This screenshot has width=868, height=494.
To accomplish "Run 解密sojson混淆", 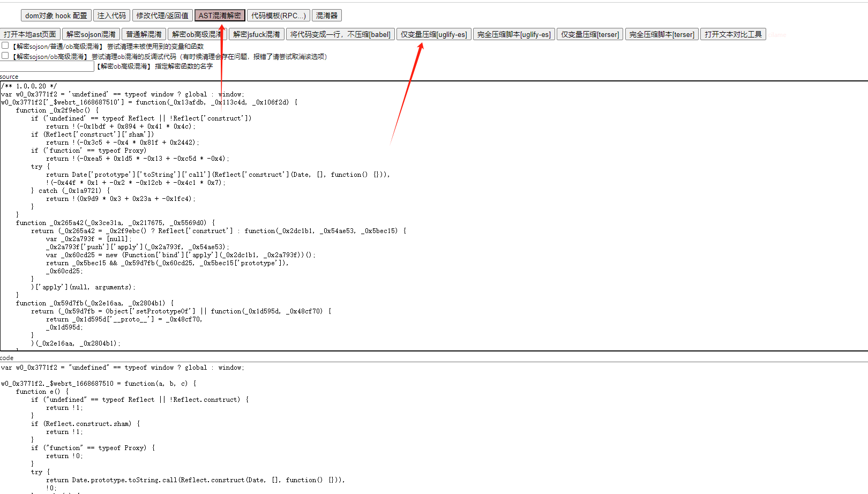I will point(91,34).
